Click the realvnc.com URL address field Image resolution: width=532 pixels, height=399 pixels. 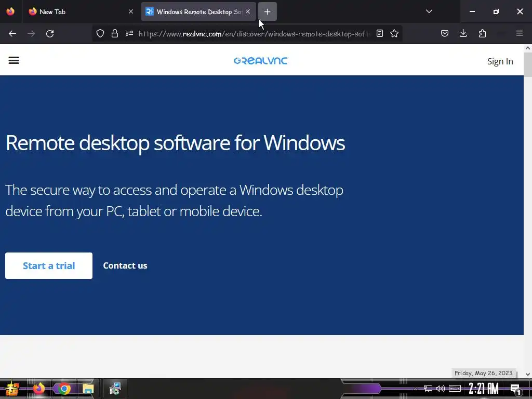pos(254,34)
